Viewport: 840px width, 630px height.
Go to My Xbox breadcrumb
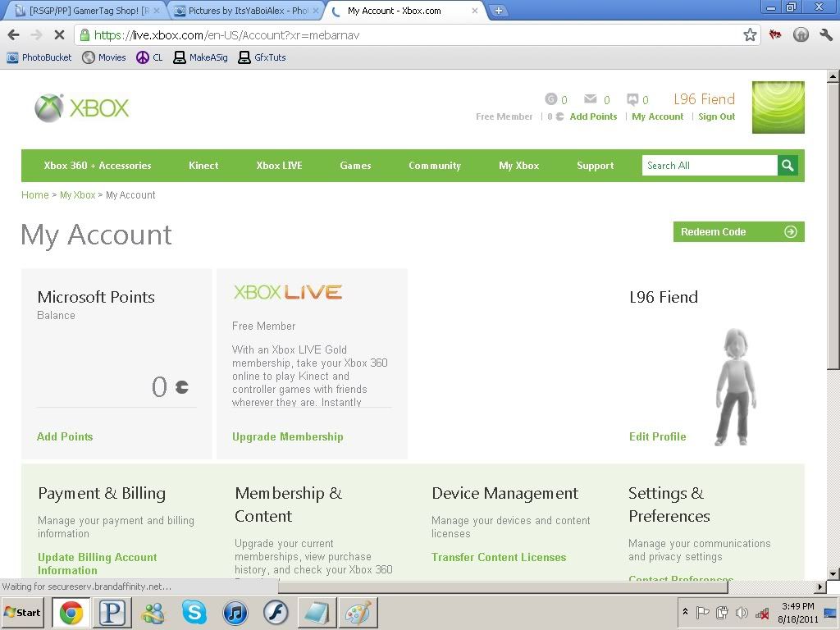tap(78, 195)
